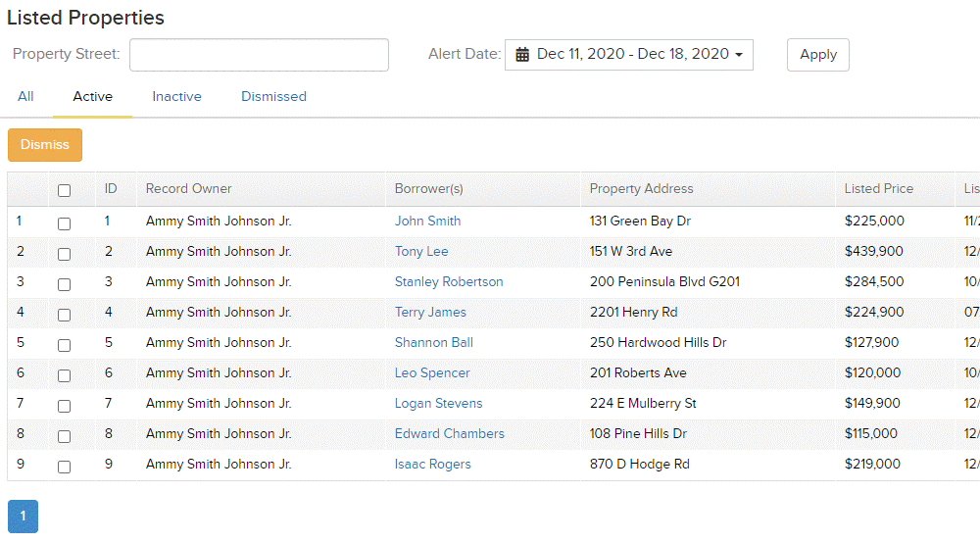Click listed price $127,900
980x543 pixels.
coord(871,342)
